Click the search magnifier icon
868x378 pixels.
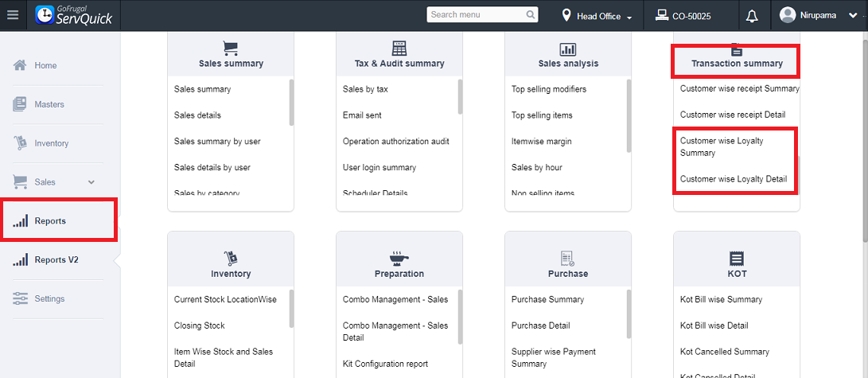pos(531,14)
